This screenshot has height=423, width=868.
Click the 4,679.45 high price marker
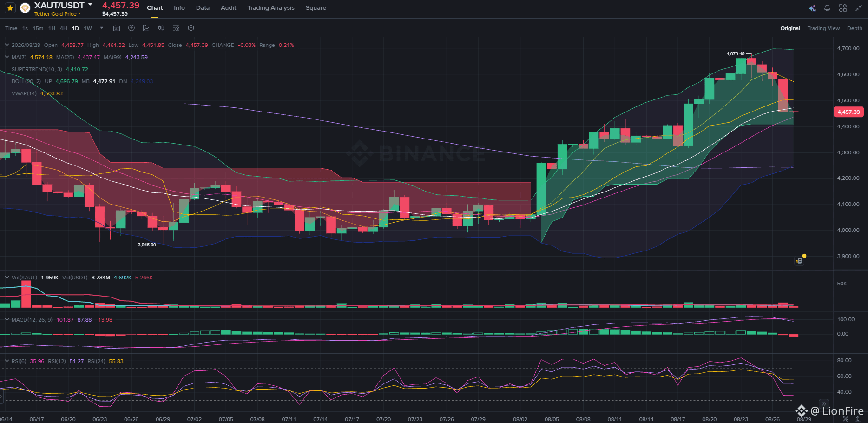736,54
